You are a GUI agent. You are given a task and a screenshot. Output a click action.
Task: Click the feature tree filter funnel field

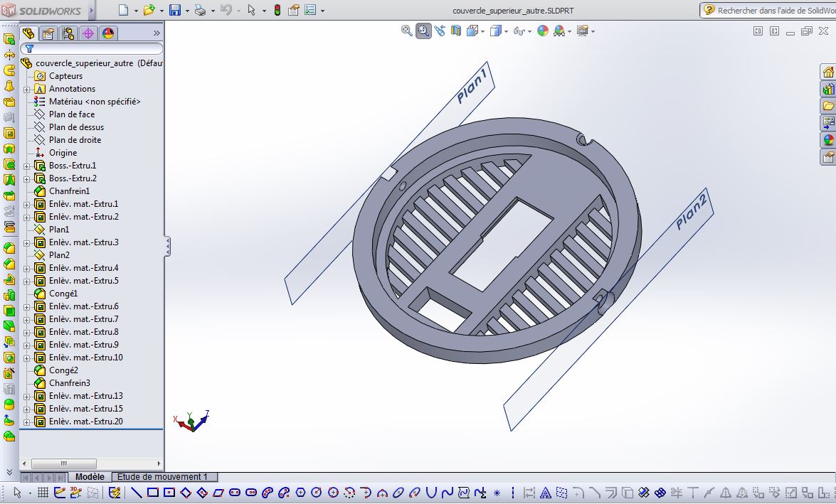[92, 48]
